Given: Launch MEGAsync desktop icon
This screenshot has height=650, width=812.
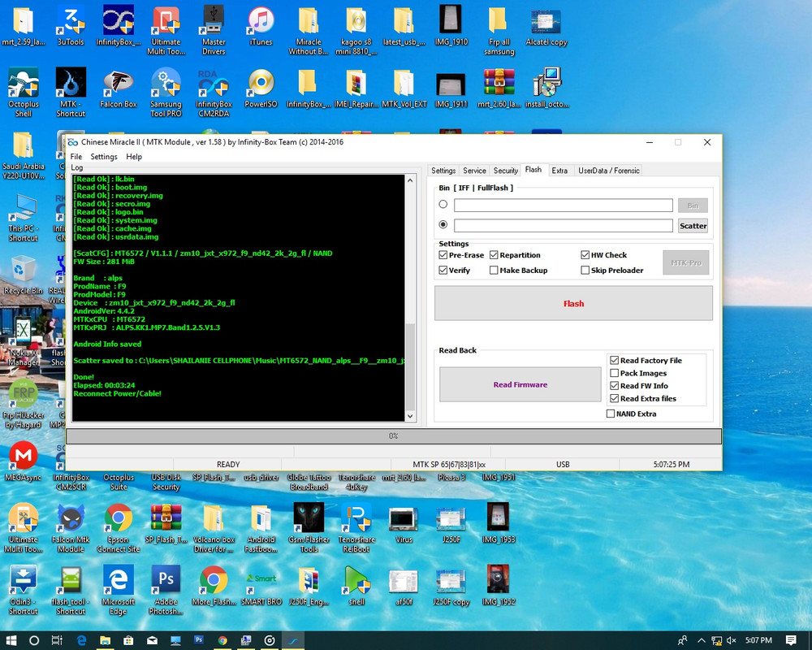Looking at the screenshot, I should pyautogui.click(x=24, y=461).
